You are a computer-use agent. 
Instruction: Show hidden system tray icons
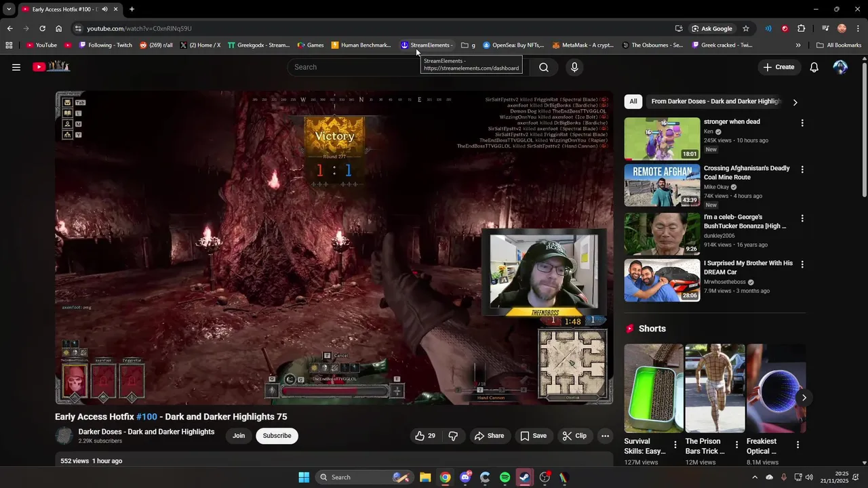click(755, 477)
